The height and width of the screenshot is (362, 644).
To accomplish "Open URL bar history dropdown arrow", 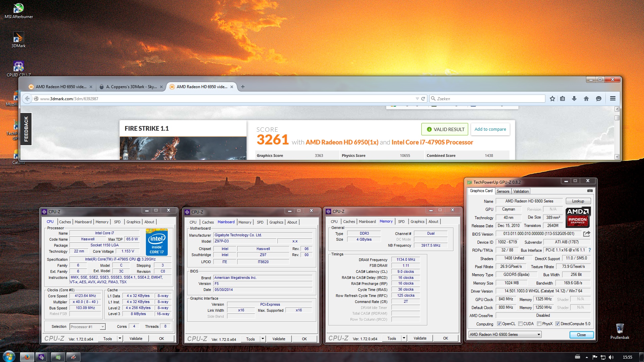I will click(x=417, y=99).
